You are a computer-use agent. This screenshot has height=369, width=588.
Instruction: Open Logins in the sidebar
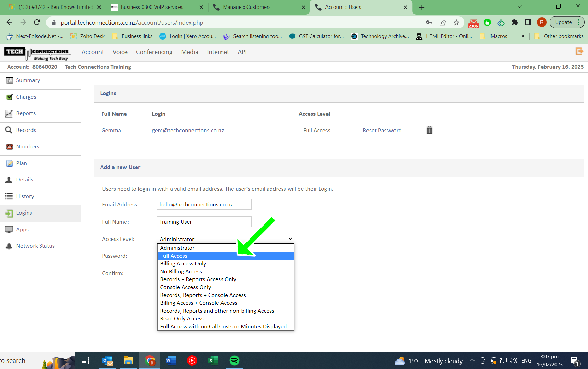[x=40, y=213]
